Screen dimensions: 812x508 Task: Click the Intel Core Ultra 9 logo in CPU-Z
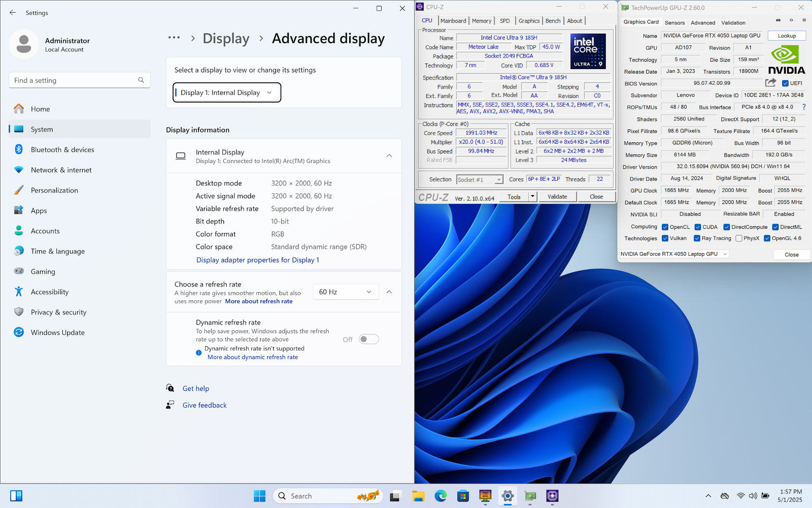[588, 51]
